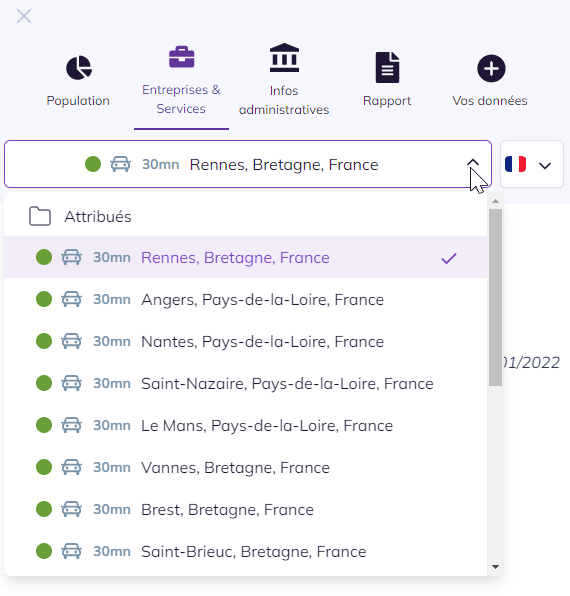
Task: Close the panel with the X button
Action: (x=24, y=16)
